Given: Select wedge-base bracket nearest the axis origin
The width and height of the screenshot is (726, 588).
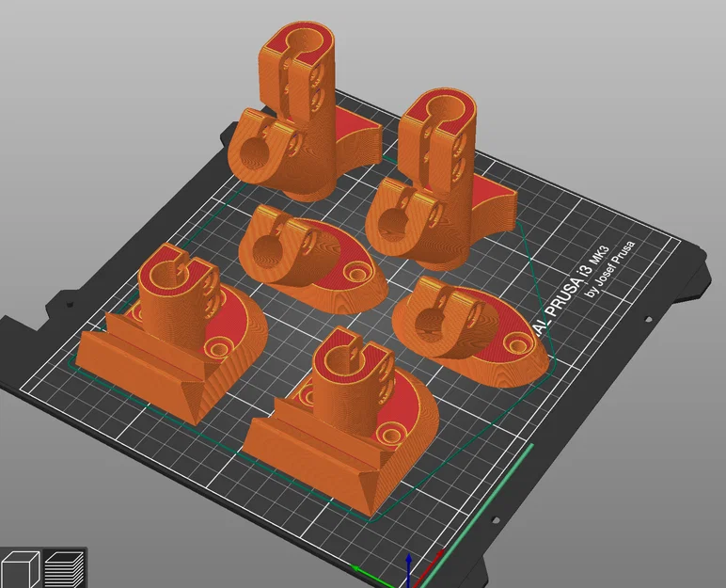Looking at the screenshot, I should [x=340, y=420].
